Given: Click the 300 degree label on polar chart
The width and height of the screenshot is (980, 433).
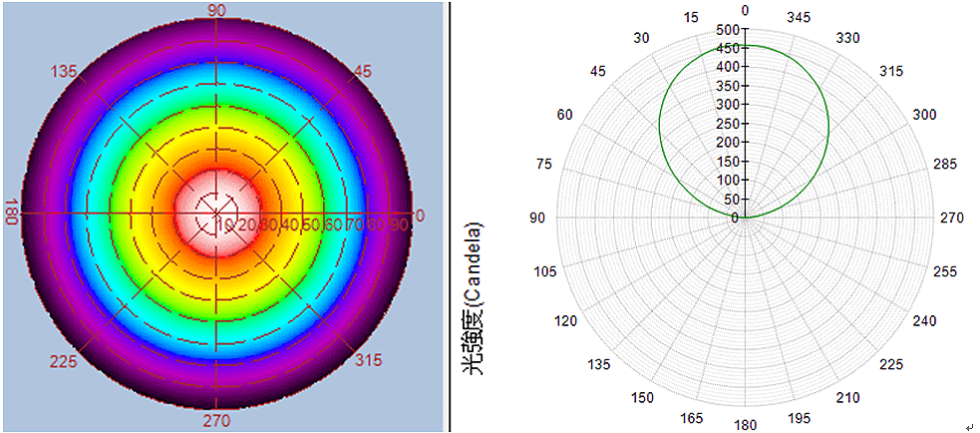Looking at the screenshot, I should (x=924, y=115).
